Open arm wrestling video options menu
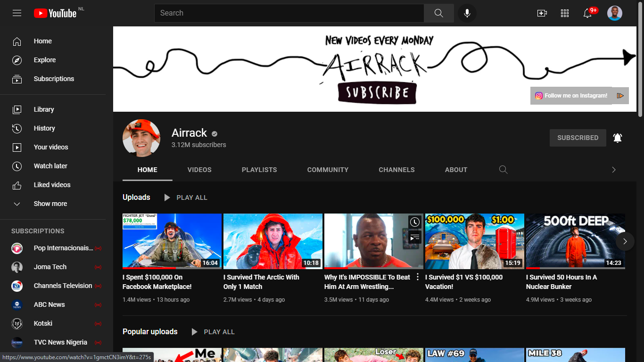The height and width of the screenshot is (362, 644). pyautogui.click(x=417, y=277)
